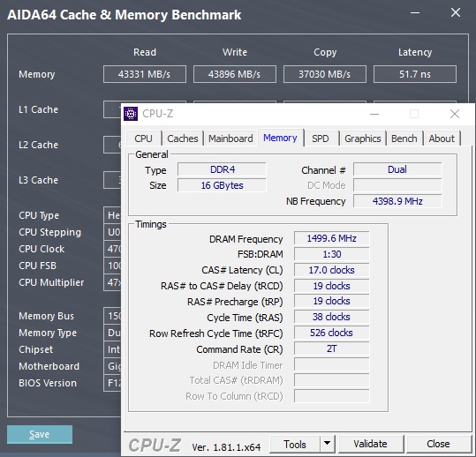Screen dimensions: 476x457
Task: Click the empty Row To Column field
Action: pos(331,396)
